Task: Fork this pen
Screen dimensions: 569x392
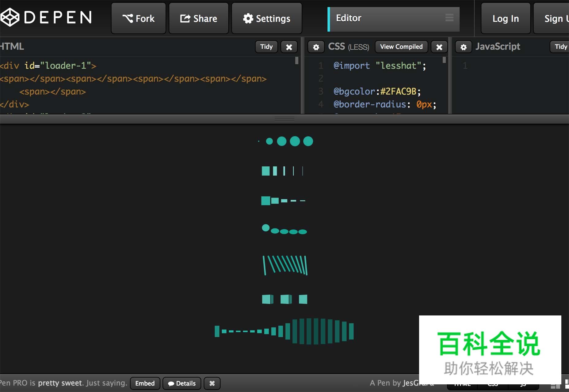Action: (139, 18)
